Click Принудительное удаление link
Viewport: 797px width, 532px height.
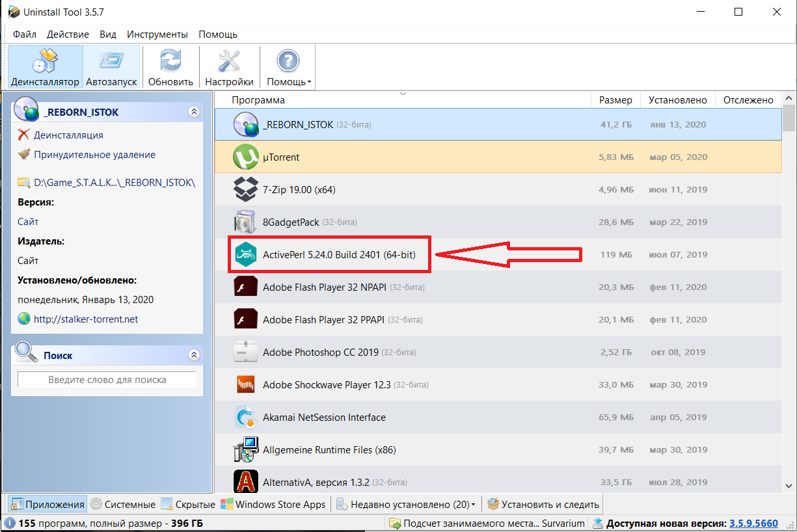(94, 155)
